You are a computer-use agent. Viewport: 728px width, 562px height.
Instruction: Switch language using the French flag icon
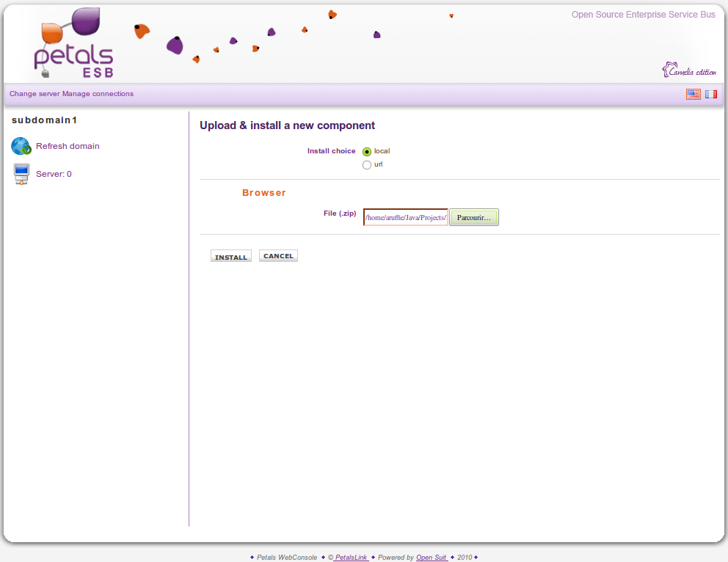711,94
